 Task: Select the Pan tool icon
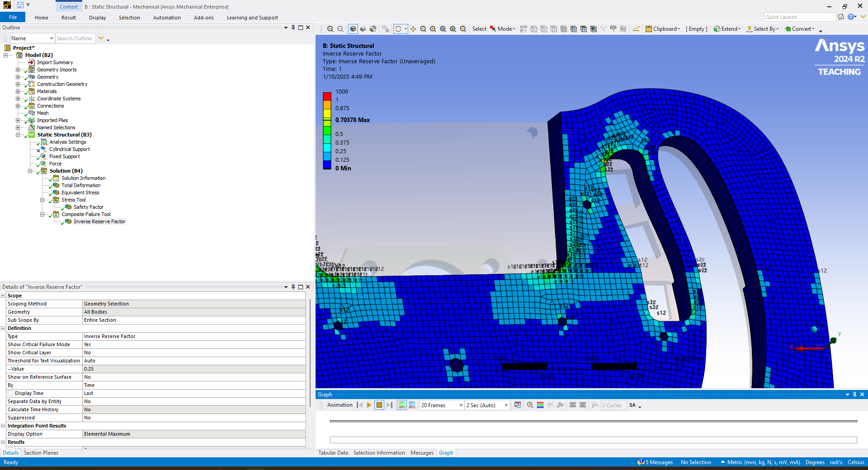[x=413, y=29]
